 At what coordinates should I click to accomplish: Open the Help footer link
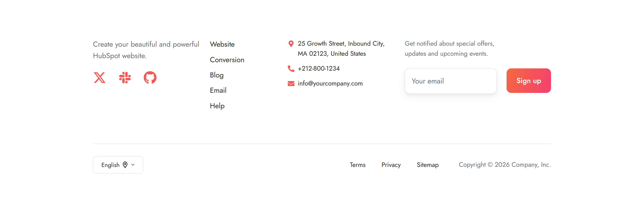tap(217, 106)
